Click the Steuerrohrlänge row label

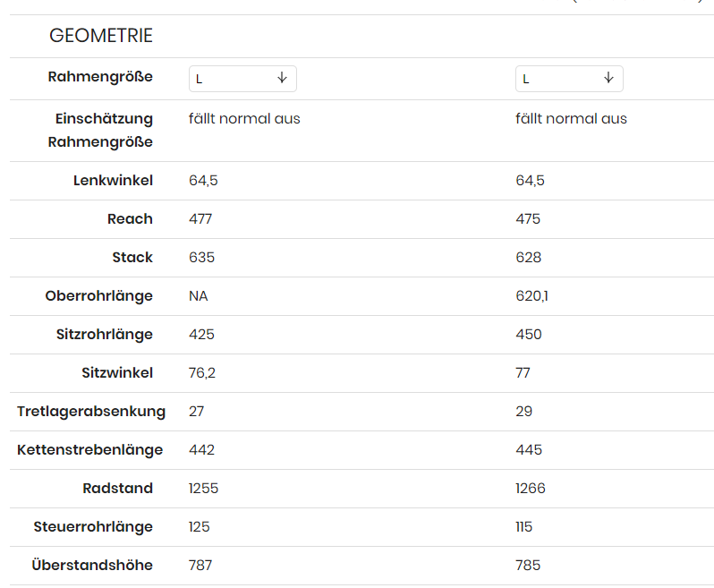93,527
